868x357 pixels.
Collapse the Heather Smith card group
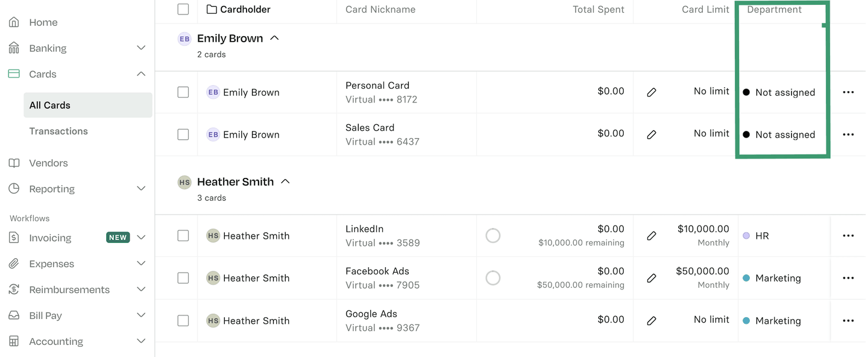(x=285, y=182)
